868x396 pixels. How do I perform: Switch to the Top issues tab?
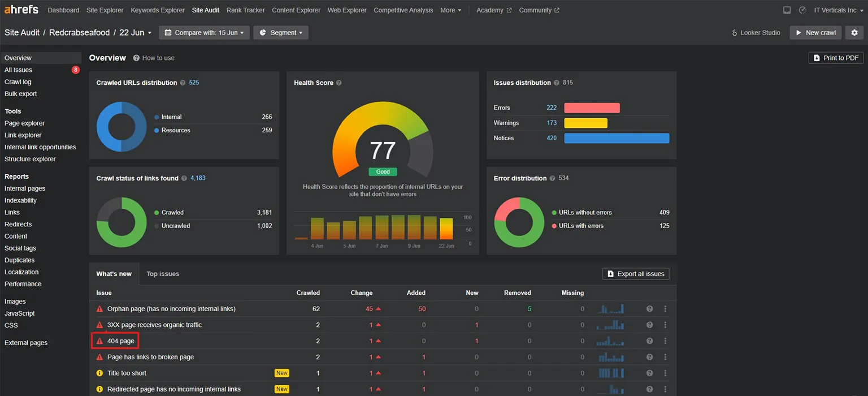[x=163, y=274]
